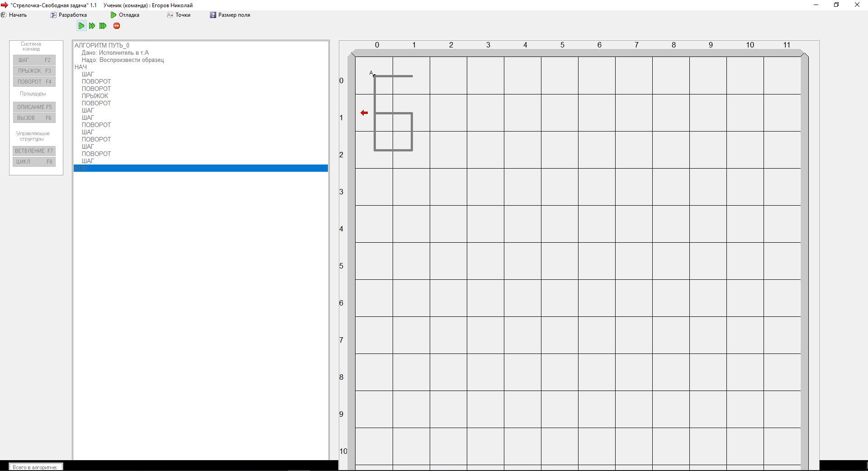This screenshot has height=471, width=868.
Task: Open the Начать menu
Action: [x=17, y=15]
